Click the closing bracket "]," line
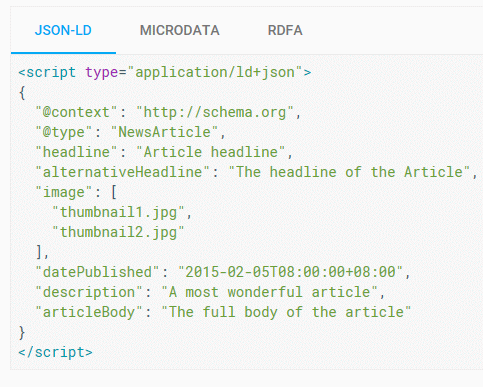Screen dimensions: 483x387 [x=42, y=252]
